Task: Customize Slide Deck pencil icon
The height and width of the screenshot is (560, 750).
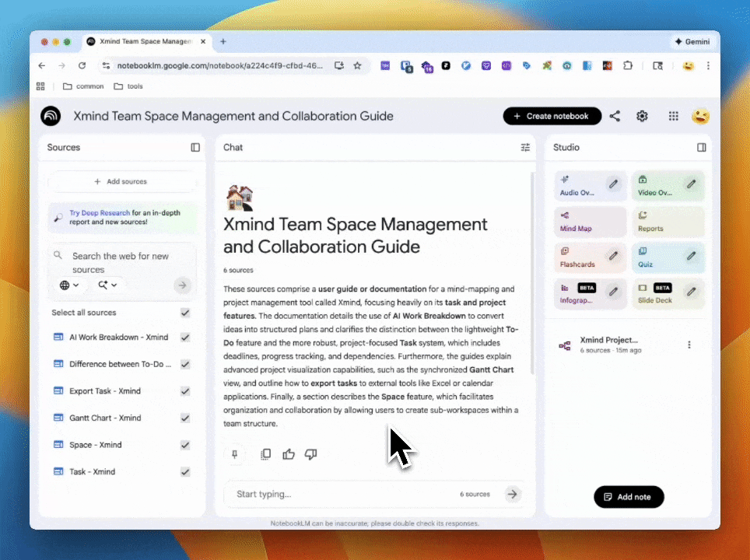Action: tap(691, 292)
